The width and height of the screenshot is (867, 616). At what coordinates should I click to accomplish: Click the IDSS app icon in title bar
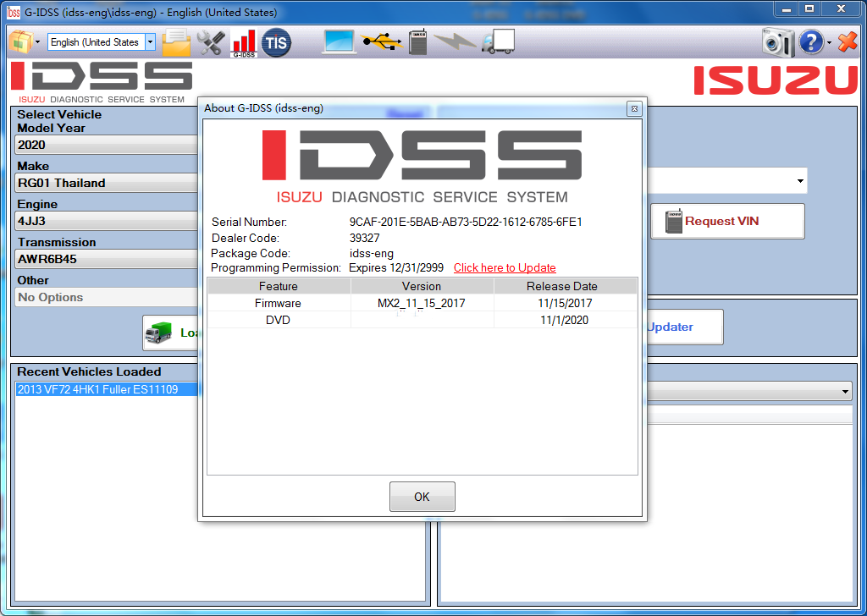pyautogui.click(x=14, y=12)
